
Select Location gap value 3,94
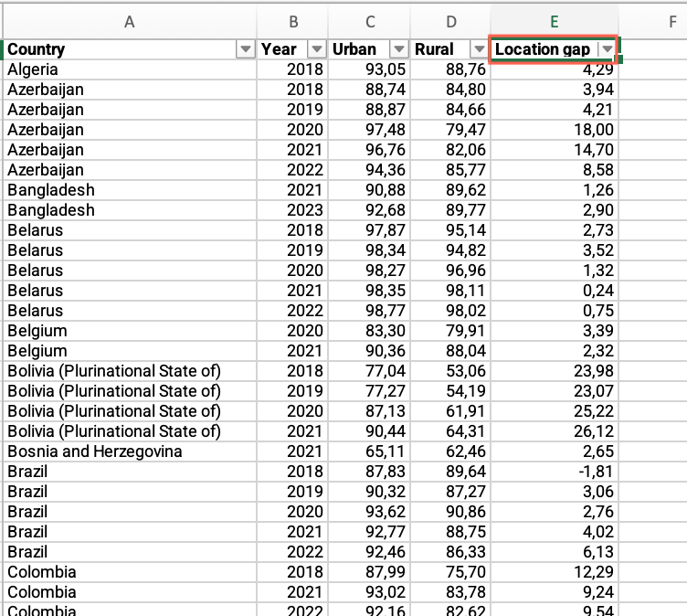tap(555, 90)
